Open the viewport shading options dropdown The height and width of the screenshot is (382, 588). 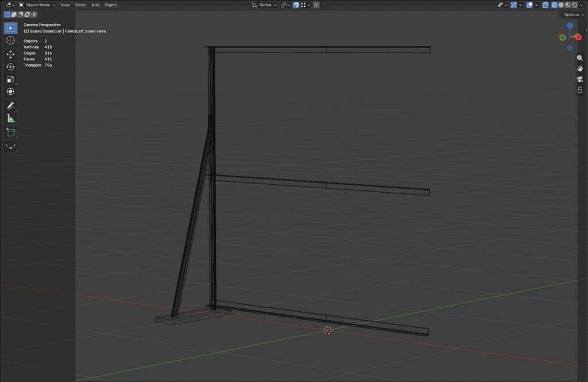pos(581,5)
